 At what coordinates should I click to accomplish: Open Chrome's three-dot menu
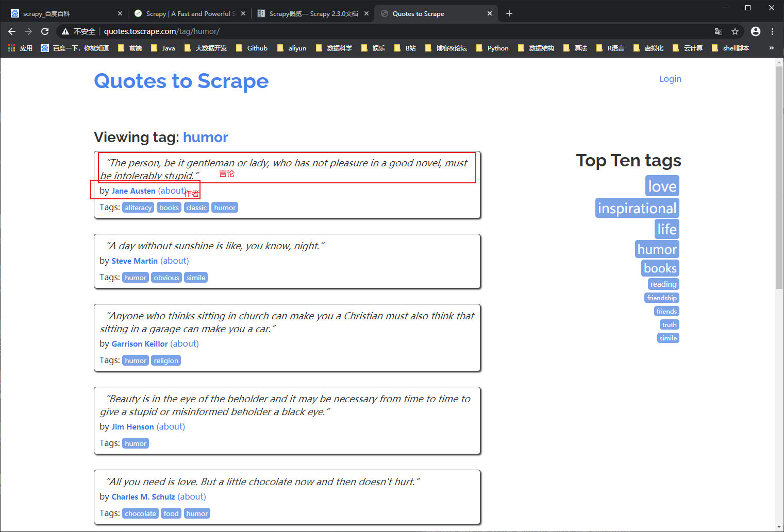772,31
